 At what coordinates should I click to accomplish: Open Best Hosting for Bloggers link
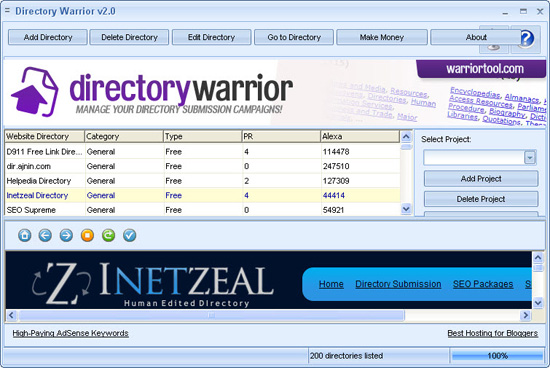pos(492,333)
